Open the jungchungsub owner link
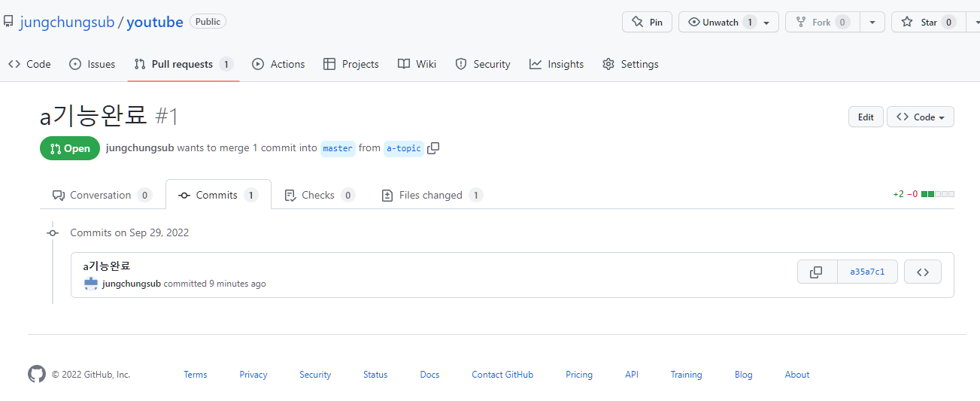980x401 pixels. pos(67,22)
